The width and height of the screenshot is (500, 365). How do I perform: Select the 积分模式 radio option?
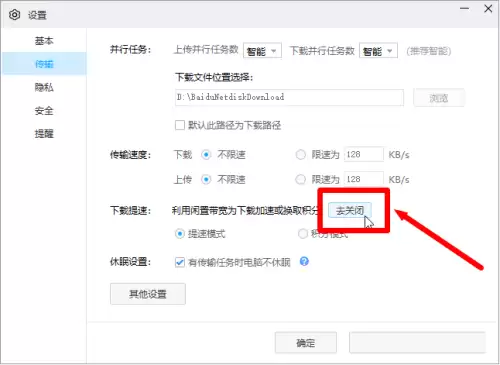click(303, 234)
